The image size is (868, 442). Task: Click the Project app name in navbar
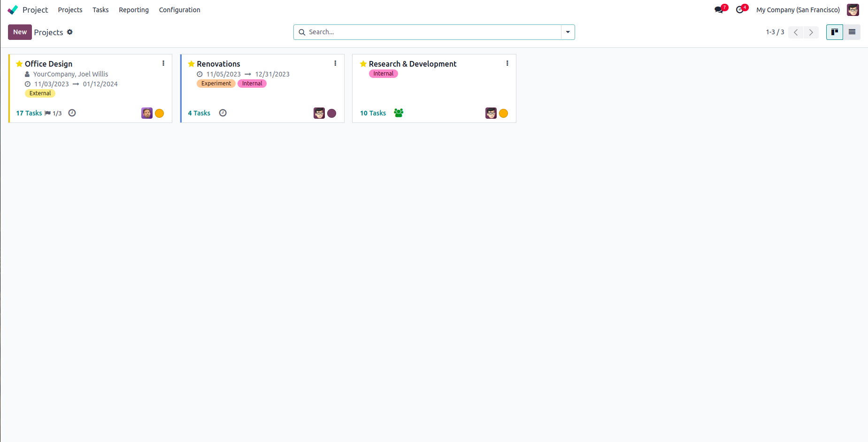coord(35,10)
